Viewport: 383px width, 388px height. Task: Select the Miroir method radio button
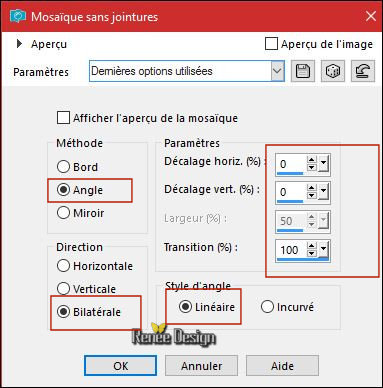click(x=63, y=213)
